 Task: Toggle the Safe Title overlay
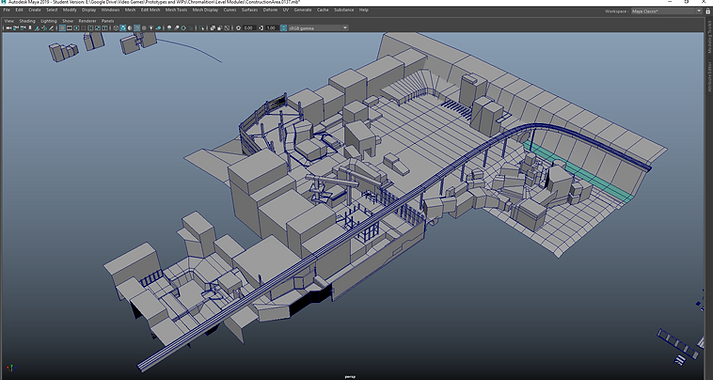105,28
